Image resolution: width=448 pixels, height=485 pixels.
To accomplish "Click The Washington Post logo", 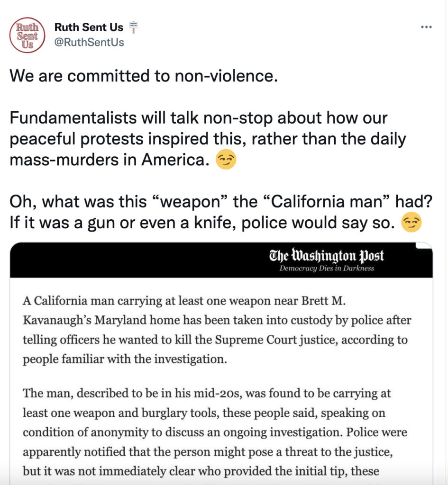I will [326, 256].
